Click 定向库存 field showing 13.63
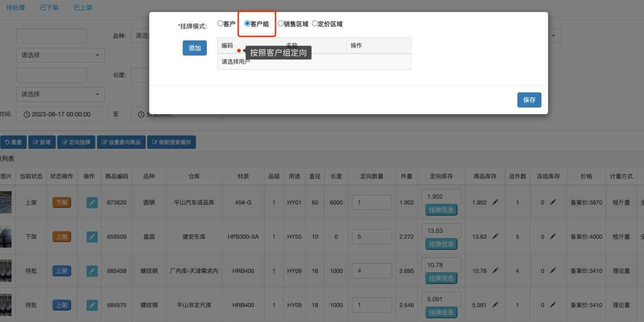 click(441, 230)
